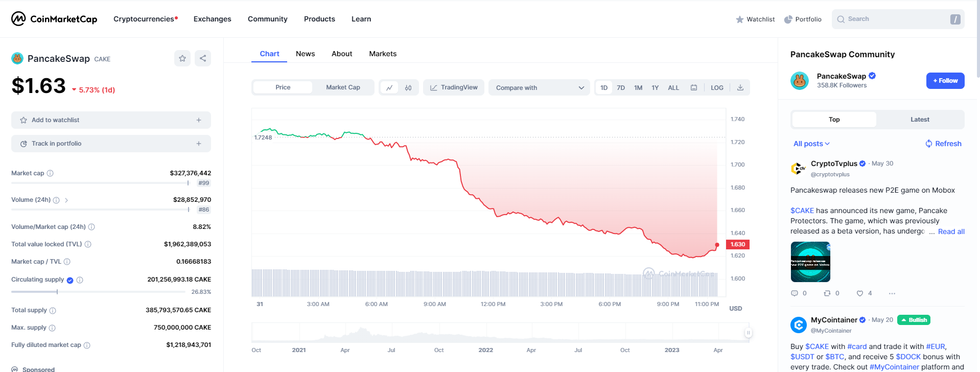
Task: Click the range slider handle below chart
Action: (749, 333)
